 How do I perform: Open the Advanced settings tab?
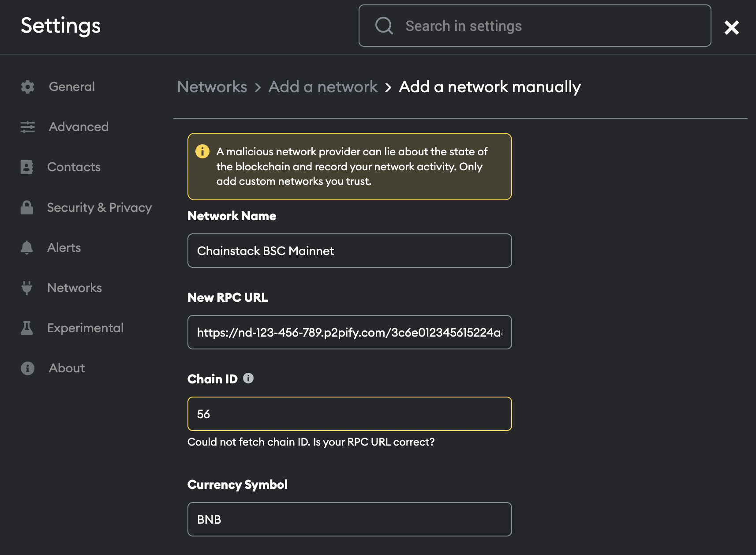(79, 127)
